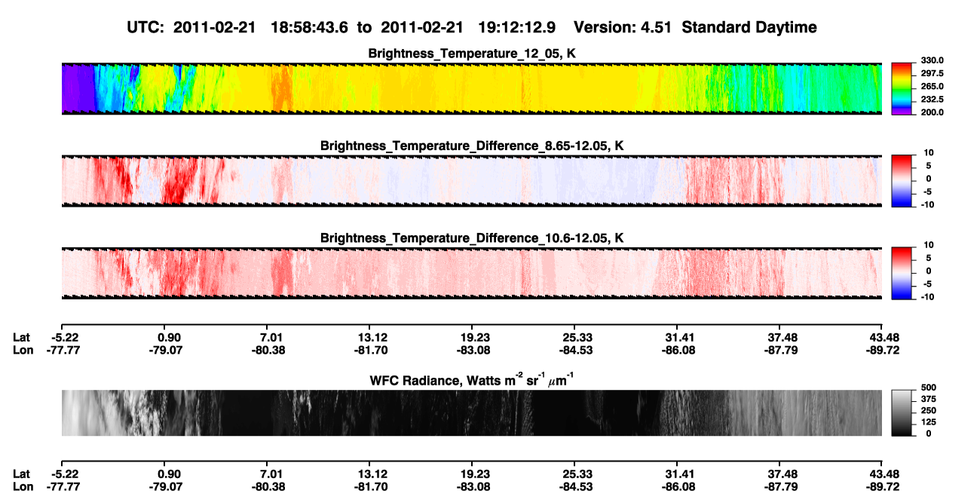
Task: Click latitude 13.12 tick below WFC Radiance panel
Action: tap(373, 474)
